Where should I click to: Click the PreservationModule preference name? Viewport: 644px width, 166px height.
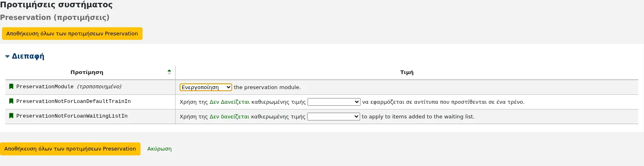pyautogui.click(x=45, y=87)
